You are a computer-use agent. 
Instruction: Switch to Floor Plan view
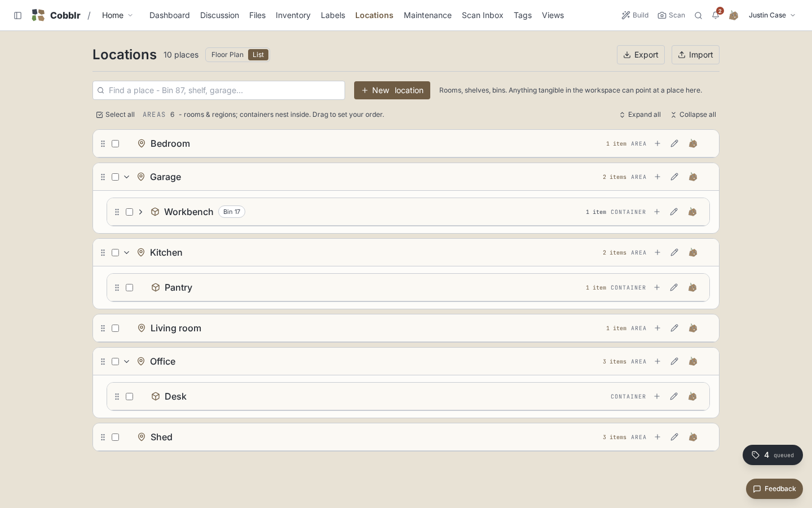(227, 55)
